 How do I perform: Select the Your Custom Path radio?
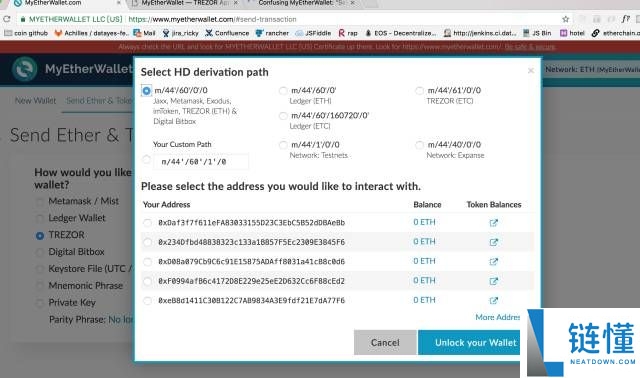pos(146,160)
